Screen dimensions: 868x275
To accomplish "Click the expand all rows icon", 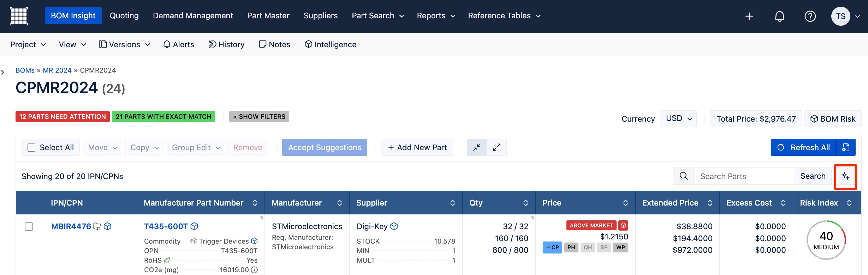I will click(497, 147).
